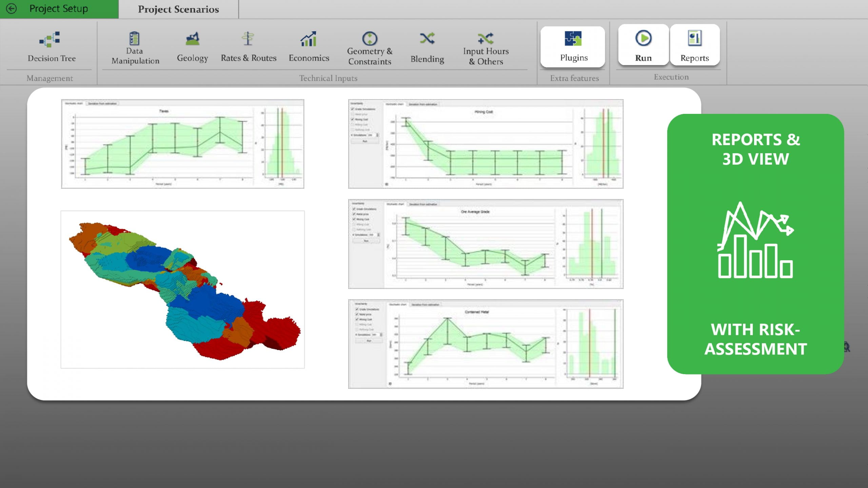The image size is (868, 488).
Task: Open the Decision Tree icon
Action: (x=50, y=39)
